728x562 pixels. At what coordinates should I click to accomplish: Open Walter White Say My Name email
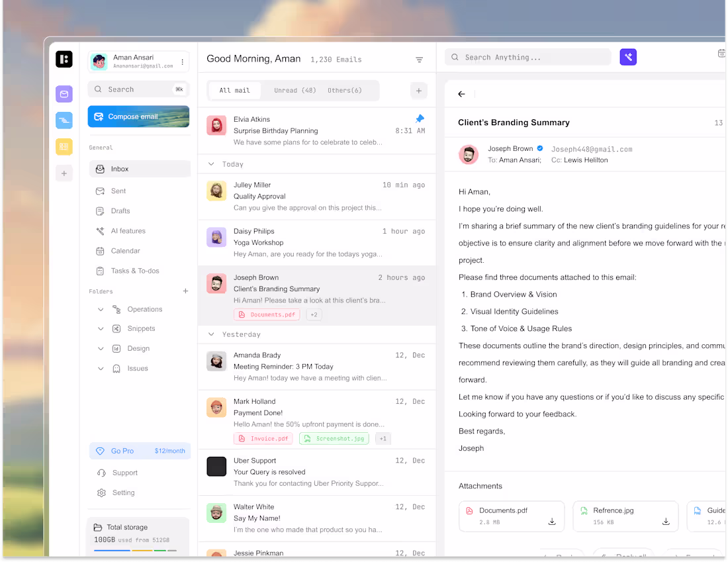(316, 519)
